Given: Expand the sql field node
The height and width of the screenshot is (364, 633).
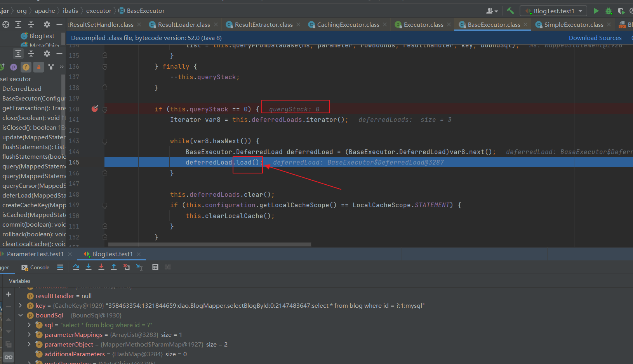Looking at the screenshot, I should click(x=29, y=325).
